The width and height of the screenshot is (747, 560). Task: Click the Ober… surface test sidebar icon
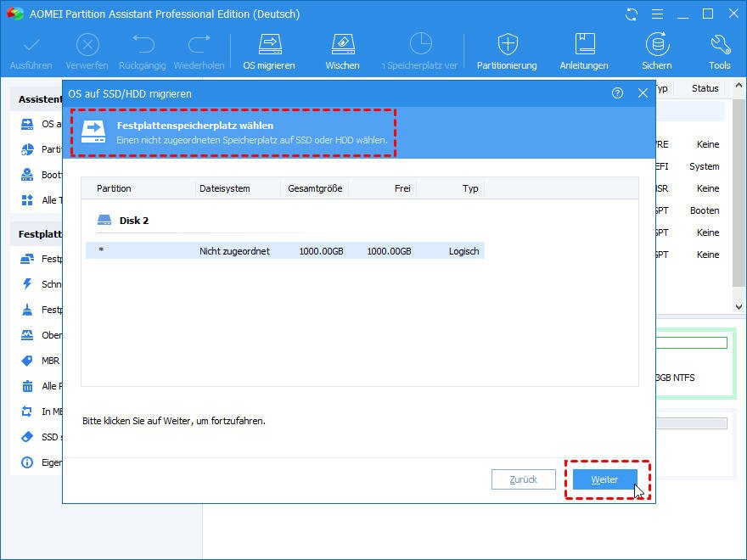click(27, 335)
